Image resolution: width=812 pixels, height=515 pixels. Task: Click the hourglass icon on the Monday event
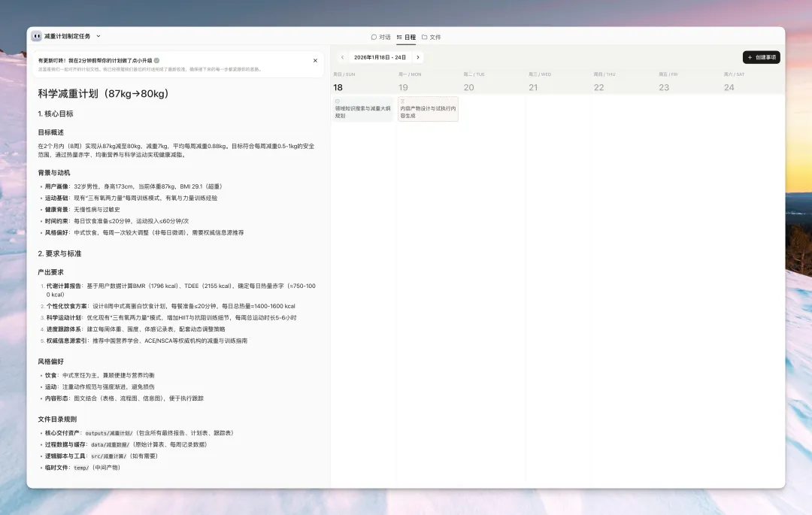point(402,101)
